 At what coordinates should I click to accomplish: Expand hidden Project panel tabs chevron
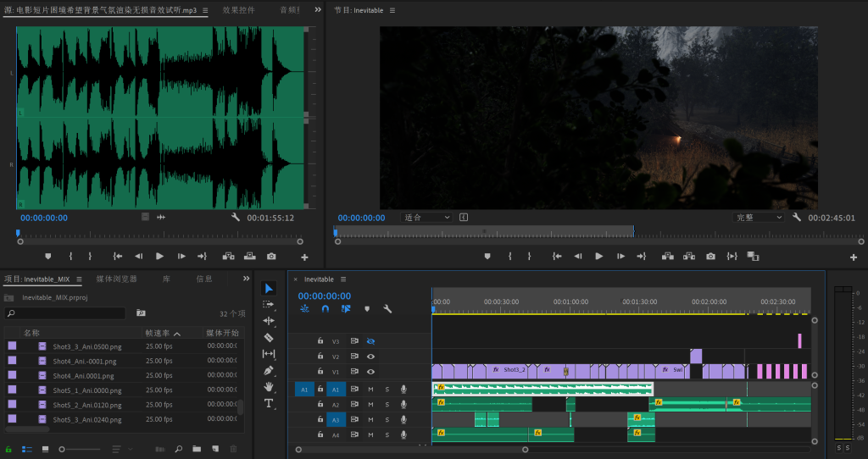(247, 278)
